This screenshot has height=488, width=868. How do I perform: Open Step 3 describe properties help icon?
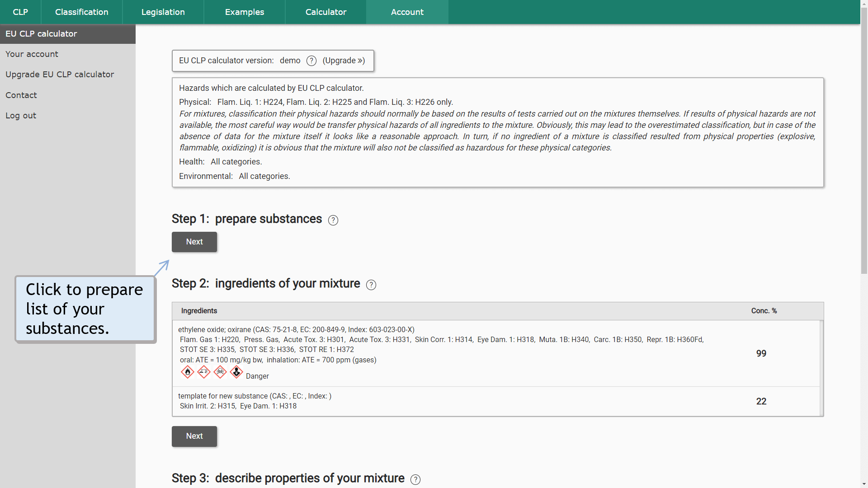(415, 479)
